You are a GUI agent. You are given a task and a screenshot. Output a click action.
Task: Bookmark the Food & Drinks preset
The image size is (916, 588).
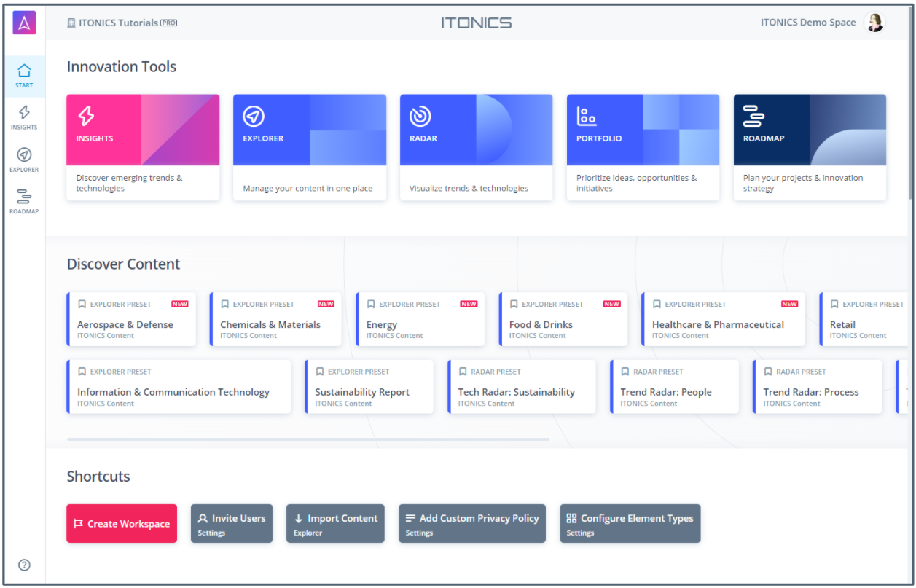coord(514,305)
